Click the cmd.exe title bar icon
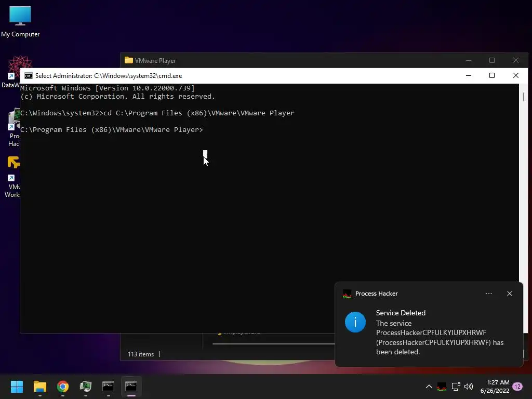Screen dimensions: 532x399 click(x=29, y=76)
